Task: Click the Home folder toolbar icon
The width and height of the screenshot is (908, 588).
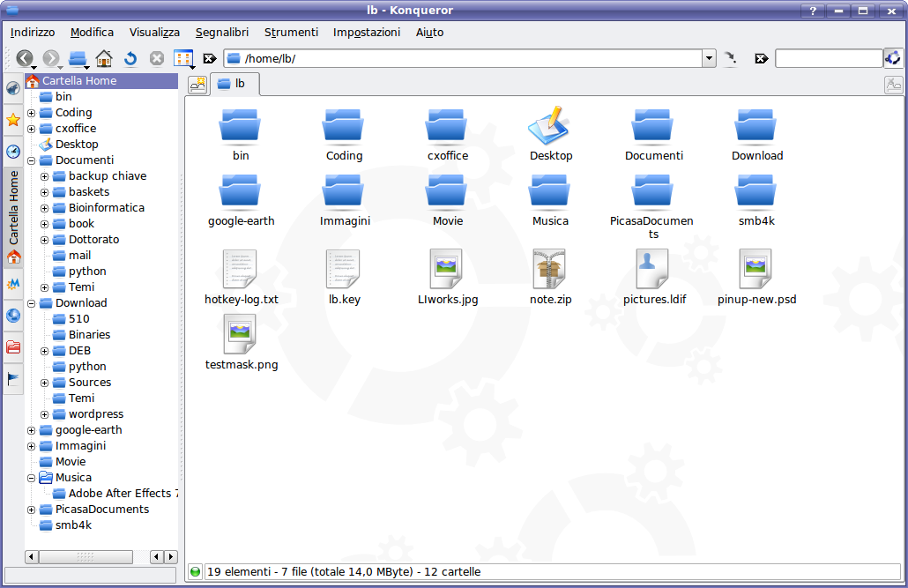Action: (x=104, y=59)
